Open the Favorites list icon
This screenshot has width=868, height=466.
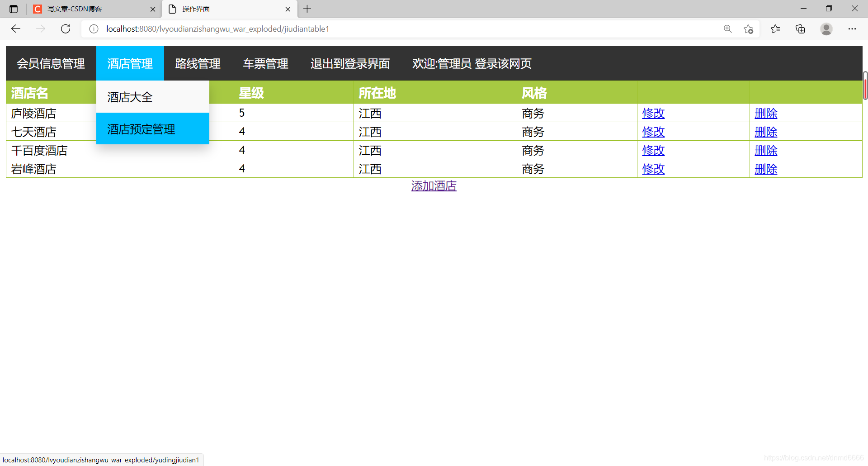click(x=775, y=29)
